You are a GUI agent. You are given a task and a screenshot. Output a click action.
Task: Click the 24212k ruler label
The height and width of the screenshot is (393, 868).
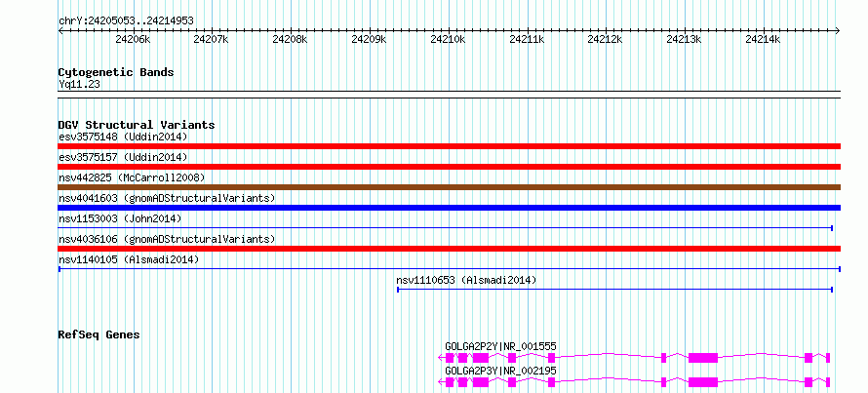605,39
